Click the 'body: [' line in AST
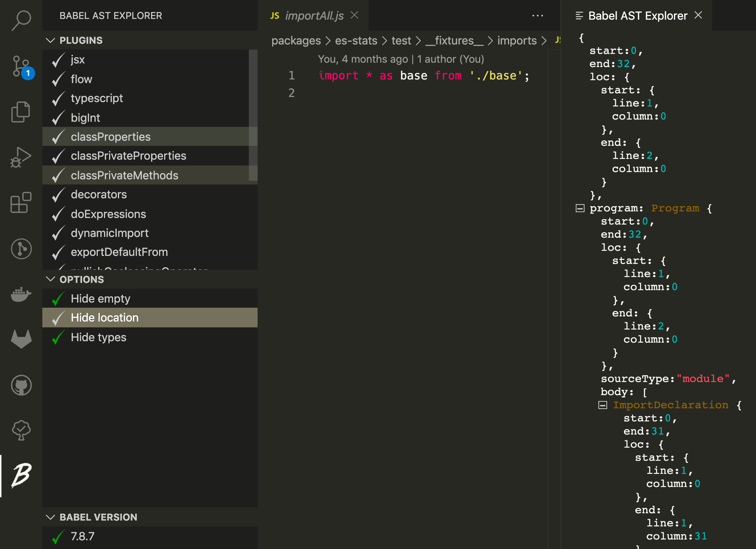This screenshot has height=549, width=756. pyautogui.click(x=624, y=392)
